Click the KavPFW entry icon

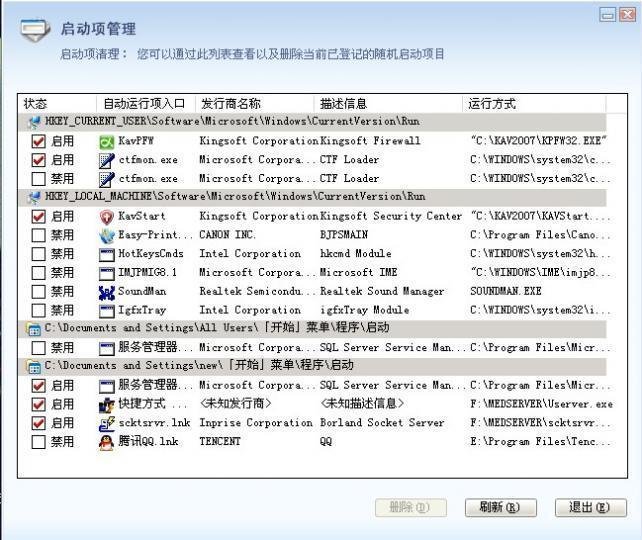[x=106, y=142]
